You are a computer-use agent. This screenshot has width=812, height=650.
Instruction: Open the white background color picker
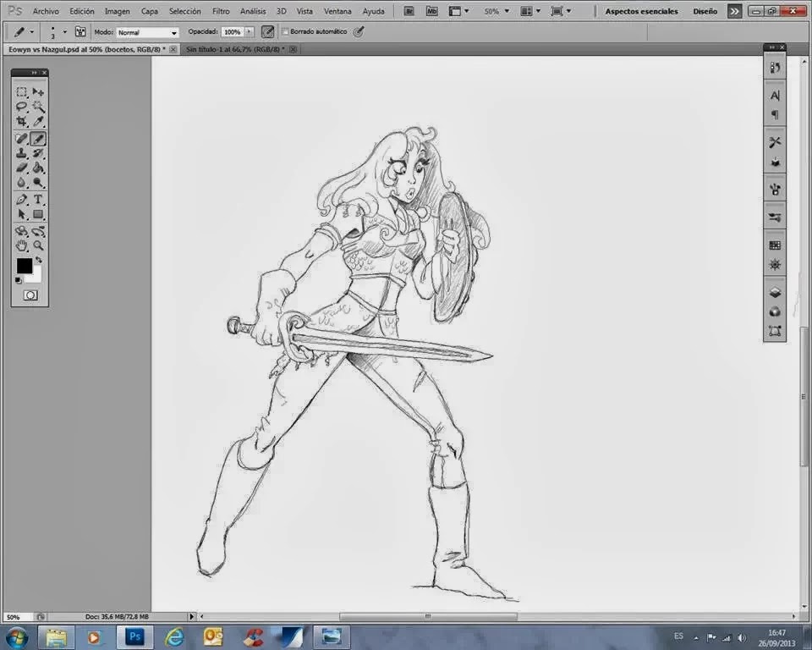(x=35, y=276)
